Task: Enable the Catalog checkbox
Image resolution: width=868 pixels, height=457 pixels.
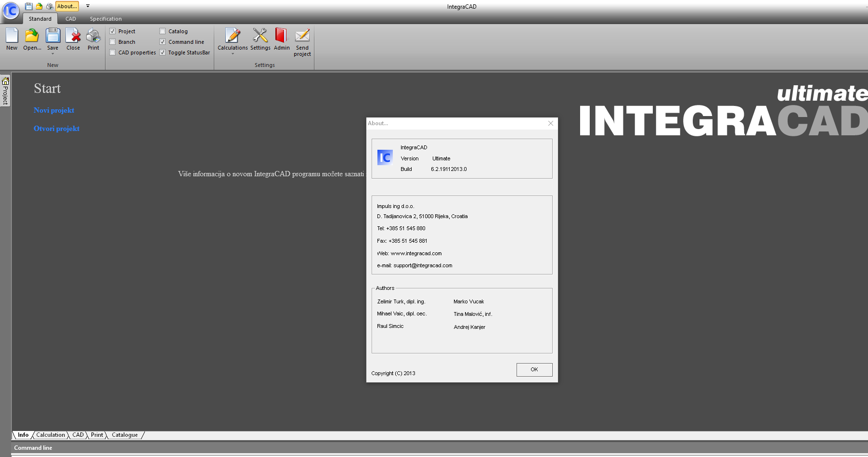Action: click(x=163, y=31)
